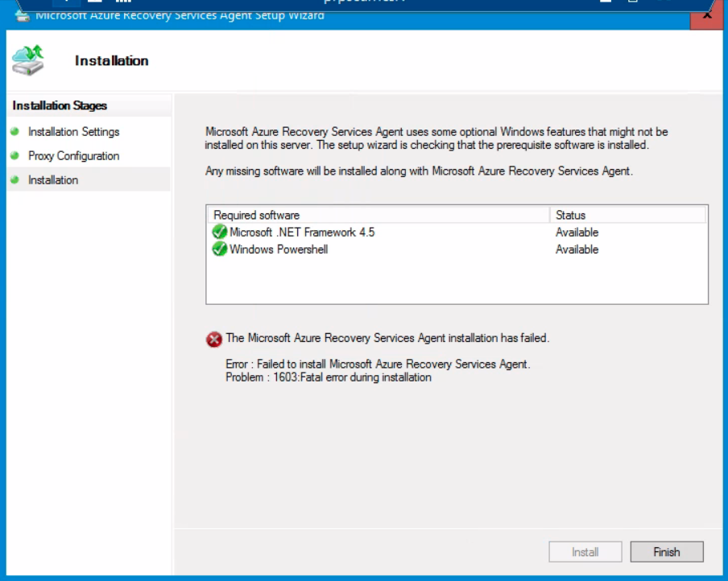Click the Installation Stages heading
Screen dimensions: 728x581
coord(60,105)
